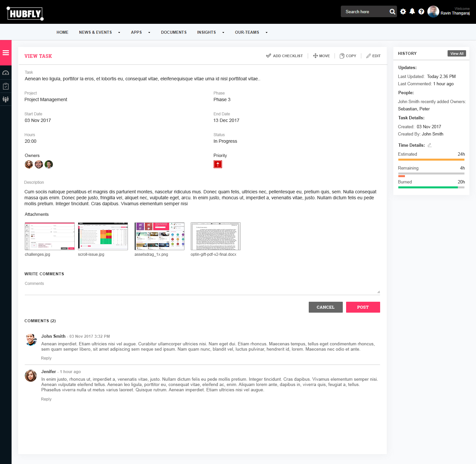Expand News & Events dropdown arrow

click(x=119, y=32)
